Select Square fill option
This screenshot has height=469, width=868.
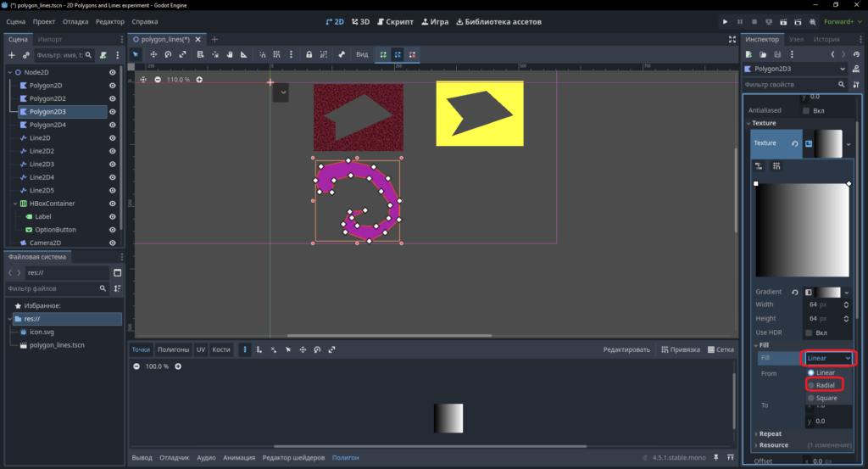827,398
